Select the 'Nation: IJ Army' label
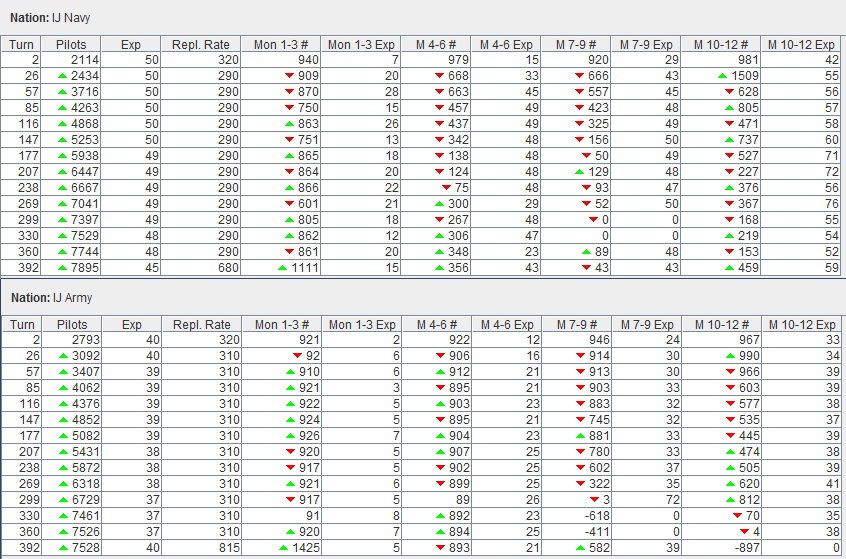Screen dimensions: 846x559 click(51, 298)
